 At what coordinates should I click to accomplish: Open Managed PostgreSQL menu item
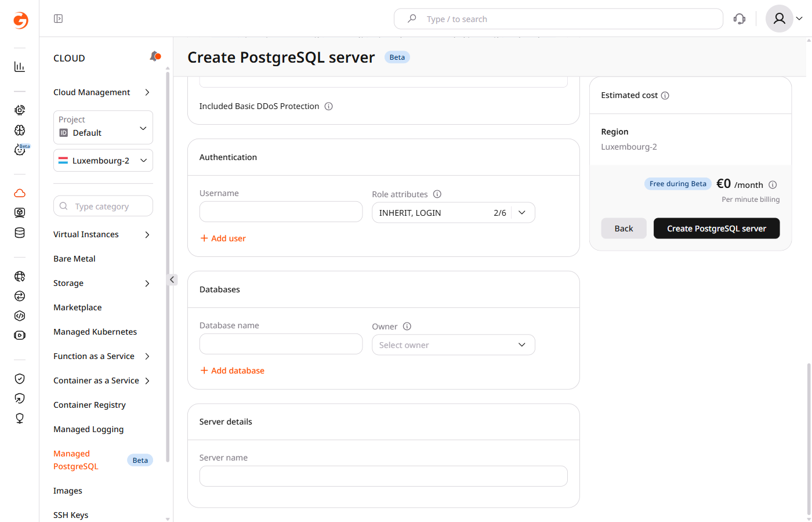[x=76, y=460]
